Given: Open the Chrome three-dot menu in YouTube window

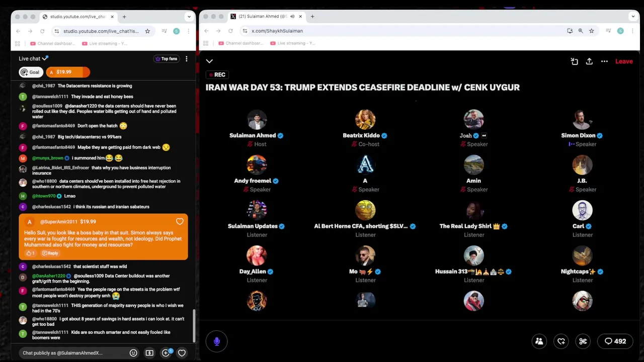Looking at the screenshot, I should (x=189, y=31).
